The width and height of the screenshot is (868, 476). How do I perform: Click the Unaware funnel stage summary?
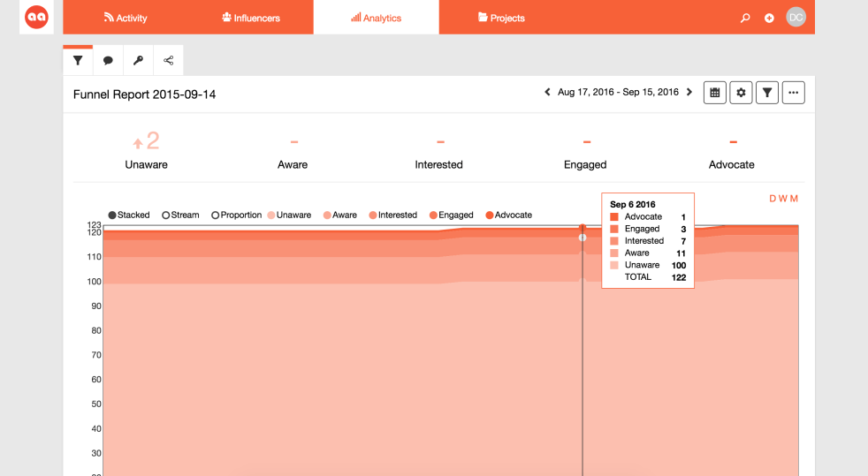146,150
